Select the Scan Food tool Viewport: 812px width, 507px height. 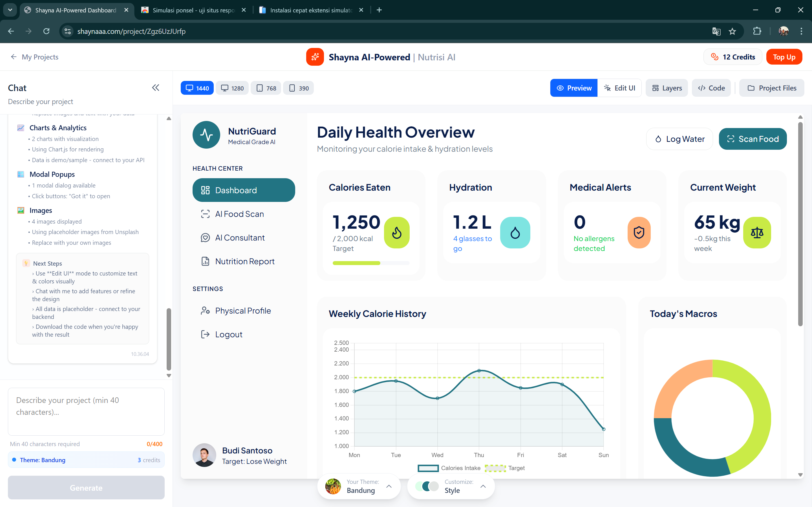coord(752,138)
